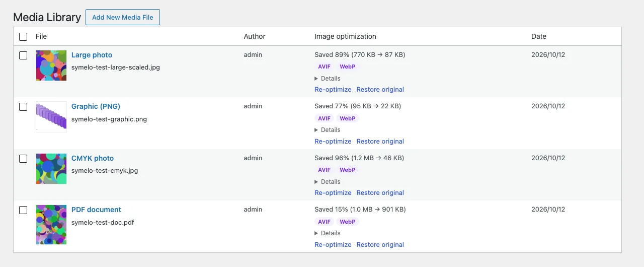Toggle the select-all checkbox in header

click(23, 37)
